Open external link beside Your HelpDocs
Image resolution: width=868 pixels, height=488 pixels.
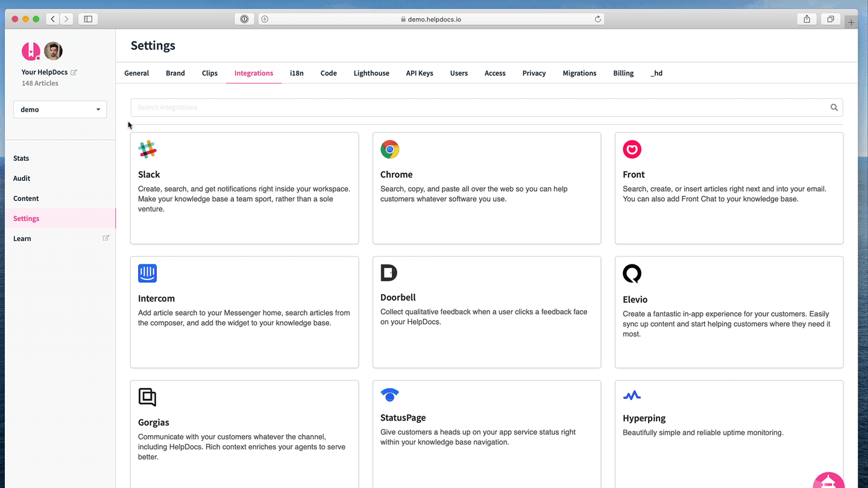(x=74, y=72)
